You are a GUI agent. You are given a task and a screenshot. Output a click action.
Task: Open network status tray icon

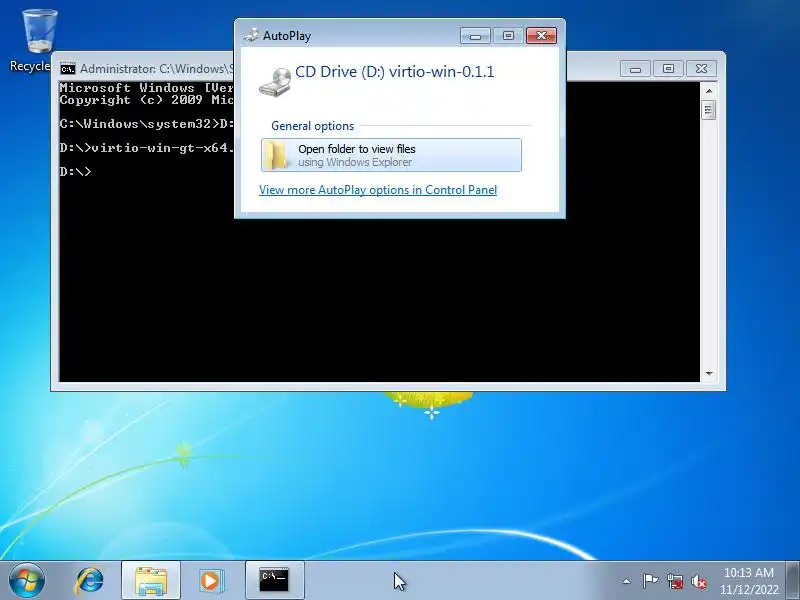pos(675,581)
